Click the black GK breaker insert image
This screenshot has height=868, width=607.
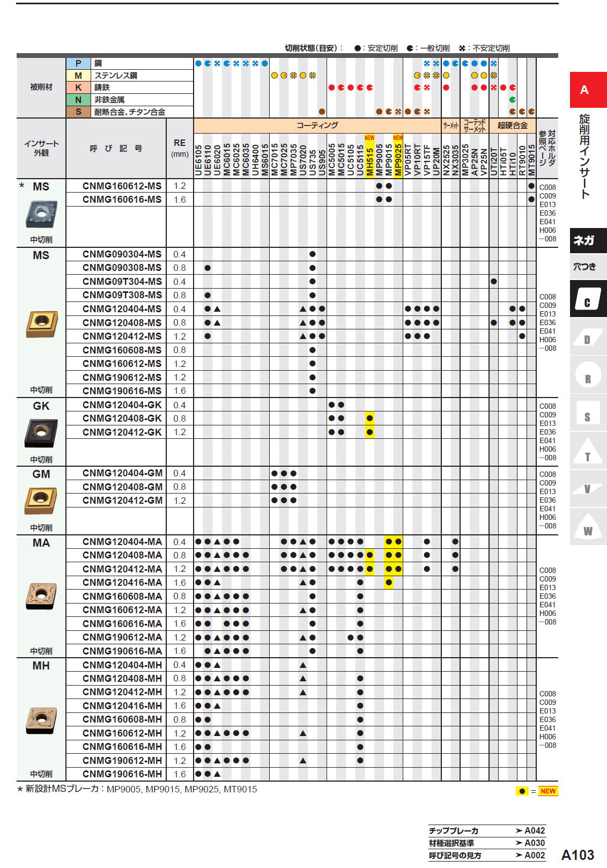pyautogui.click(x=41, y=432)
